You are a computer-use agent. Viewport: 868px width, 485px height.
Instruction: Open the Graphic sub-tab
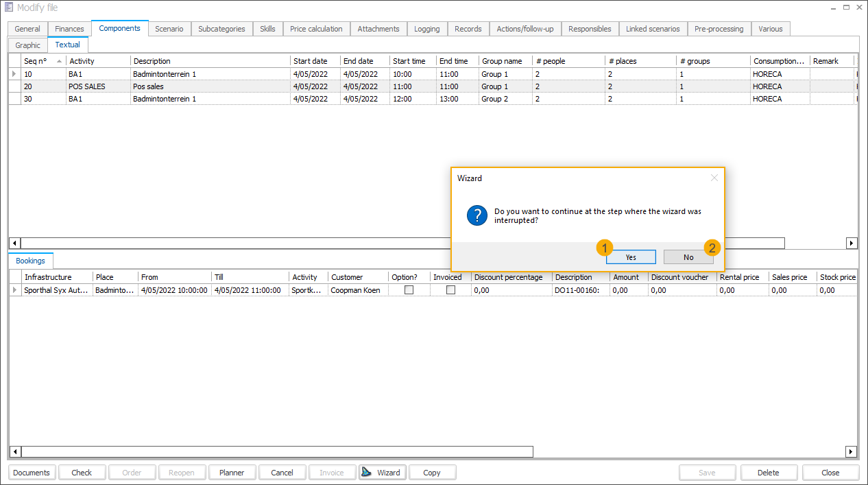point(28,45)
